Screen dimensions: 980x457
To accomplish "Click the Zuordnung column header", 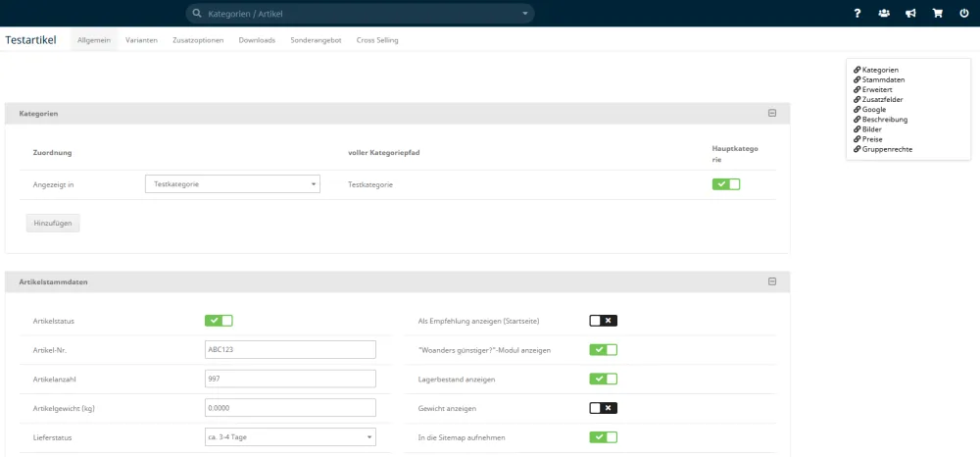I will (x=53, y=153).
